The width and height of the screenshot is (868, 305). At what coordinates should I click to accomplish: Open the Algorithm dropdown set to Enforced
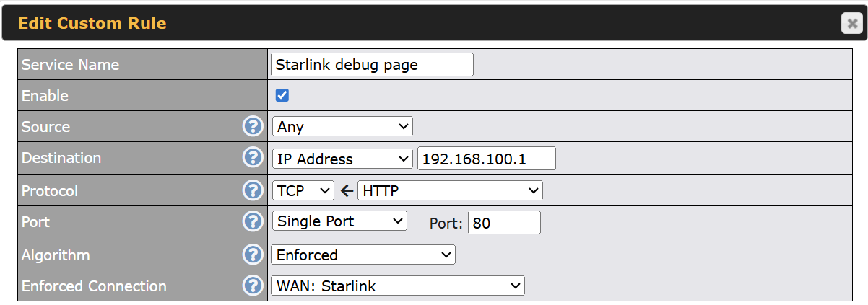click(363, 255)
